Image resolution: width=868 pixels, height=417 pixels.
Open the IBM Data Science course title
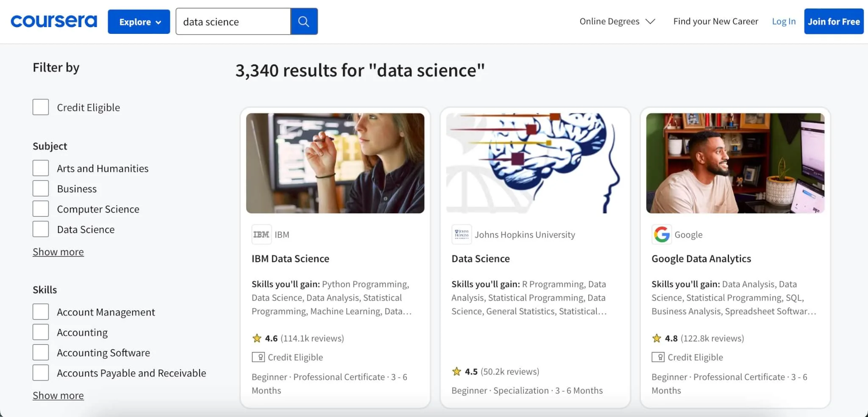coord(290,258)
